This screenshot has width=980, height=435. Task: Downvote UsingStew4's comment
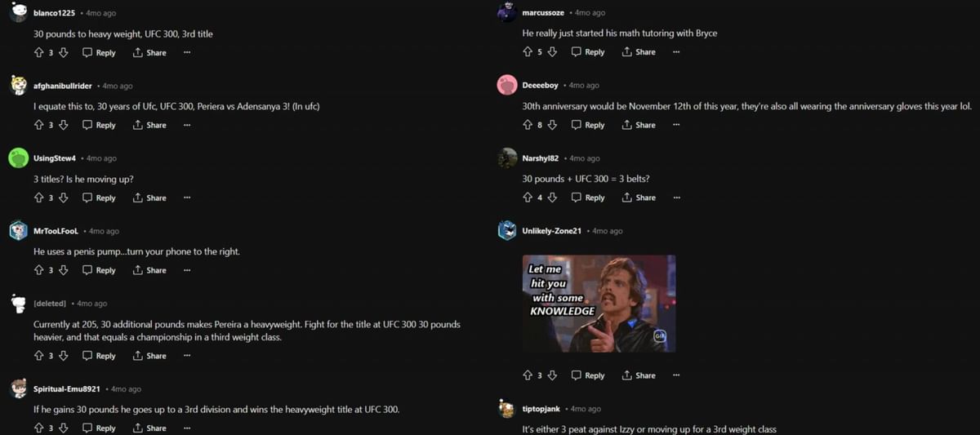pos(63,198)
